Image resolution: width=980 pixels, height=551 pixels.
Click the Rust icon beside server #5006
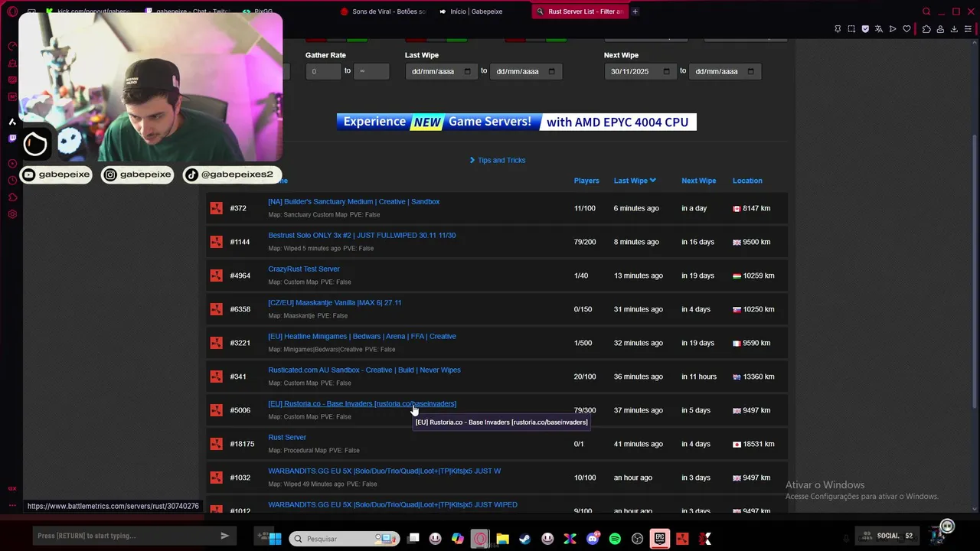point(216,410)
